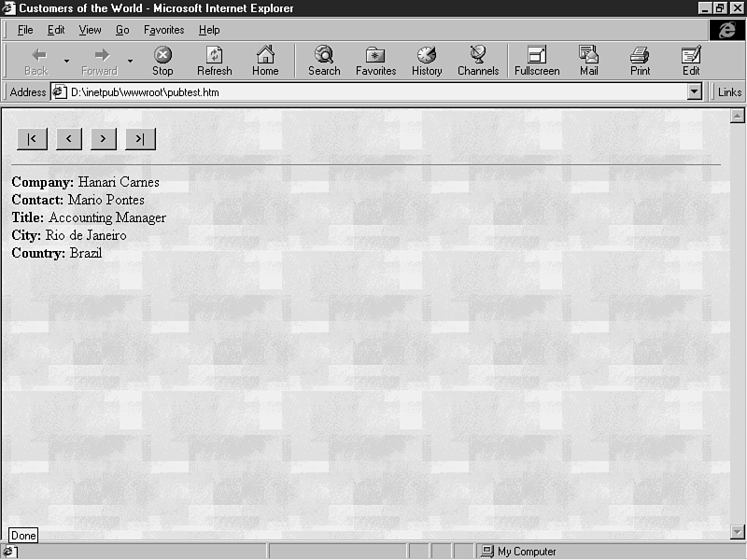Screen dimensions: 747x560
Task: Expand the Address bar dropdown
Action: click(694, 92)
